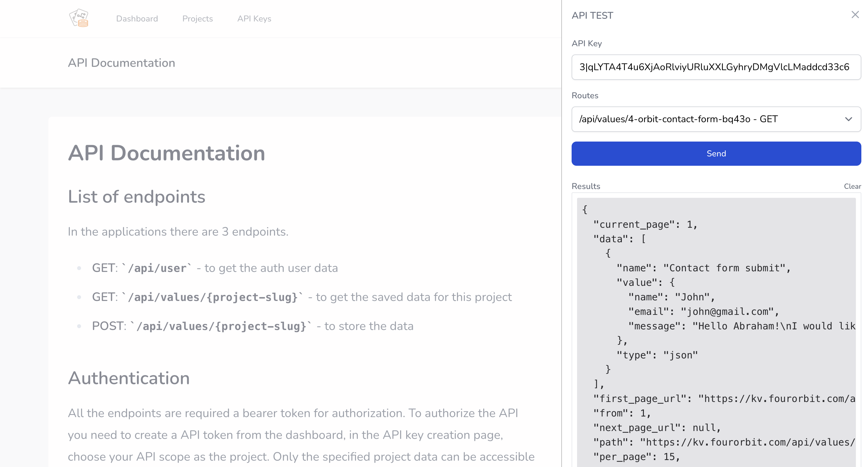Open the Routes dropdown chevron

click(x=849, y=119)
